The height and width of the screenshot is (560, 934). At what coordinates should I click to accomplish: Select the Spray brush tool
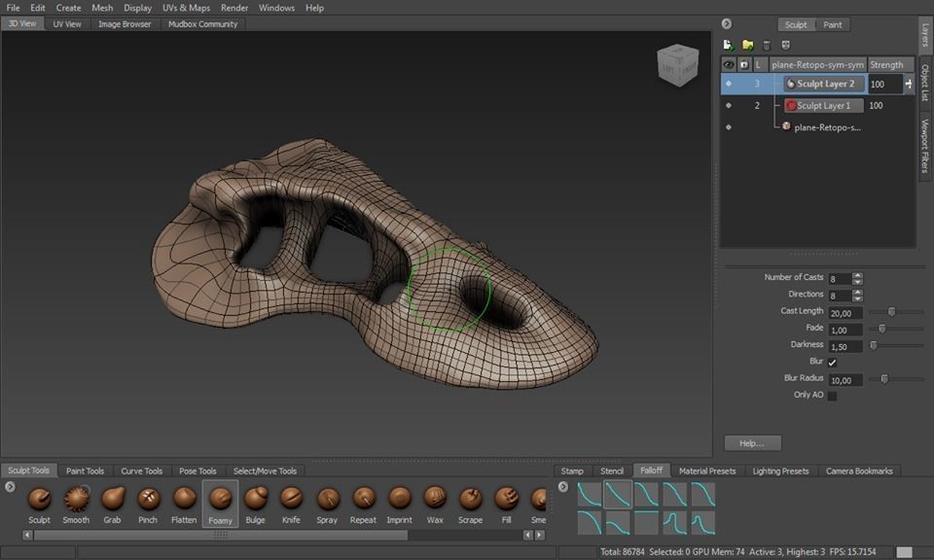(327, 505)
